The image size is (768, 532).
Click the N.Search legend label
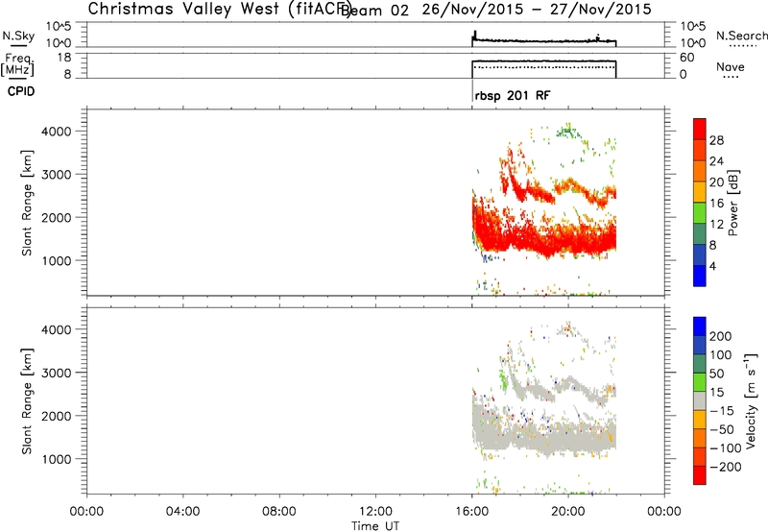741,36
